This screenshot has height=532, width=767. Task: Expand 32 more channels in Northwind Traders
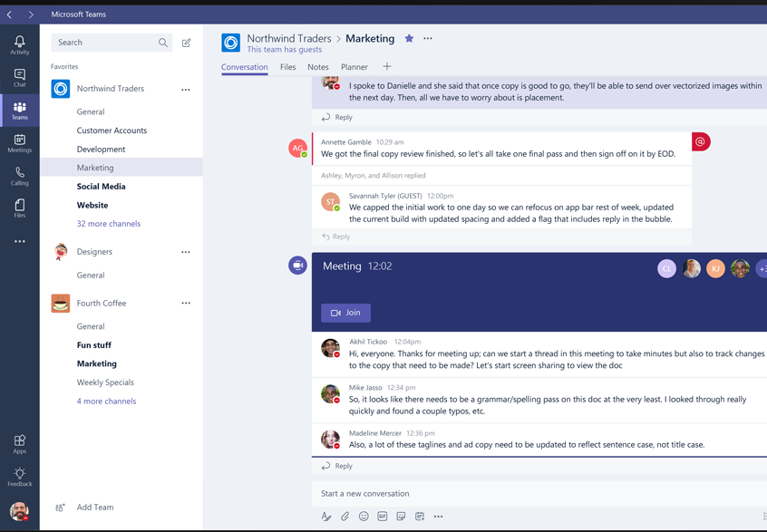(109, 224)
